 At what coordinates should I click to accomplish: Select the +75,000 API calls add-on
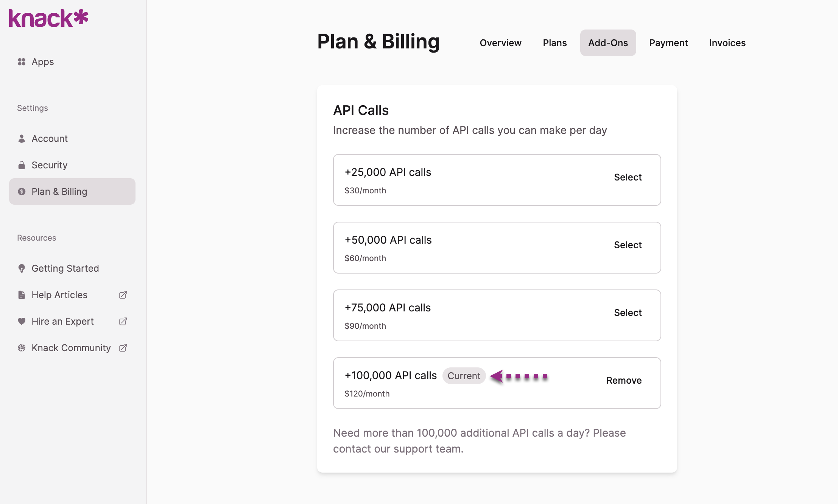coord(628,313)
